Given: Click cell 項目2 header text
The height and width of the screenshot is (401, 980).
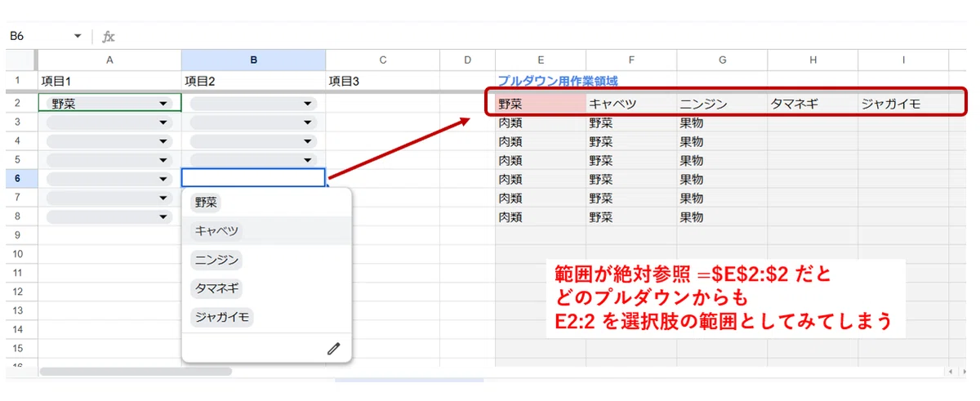Looking at the screenshot, I should 200,81.
